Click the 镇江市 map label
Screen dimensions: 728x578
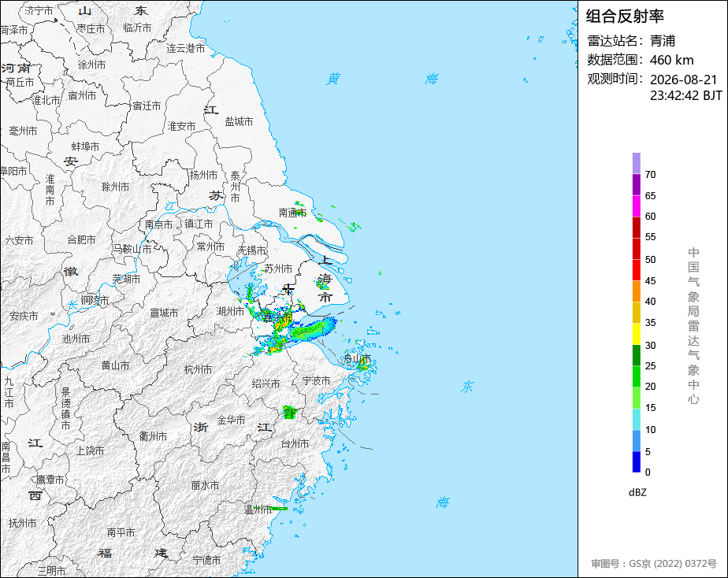coord(199,224)
